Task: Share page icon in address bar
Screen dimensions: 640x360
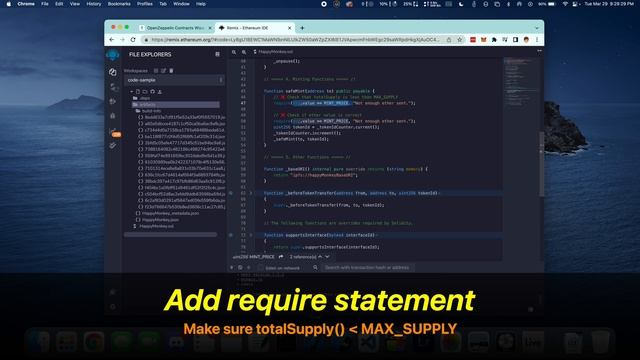Action: (449, 40)
